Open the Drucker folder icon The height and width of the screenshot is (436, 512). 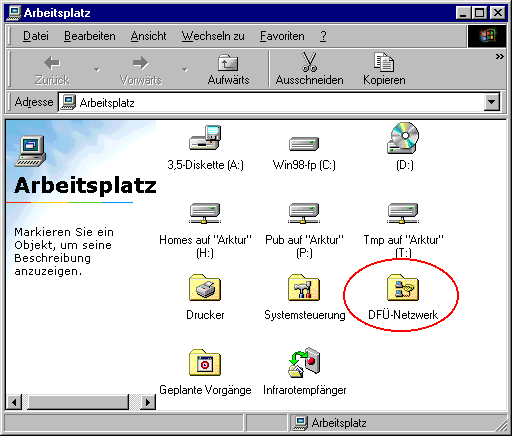pos(205,288)
